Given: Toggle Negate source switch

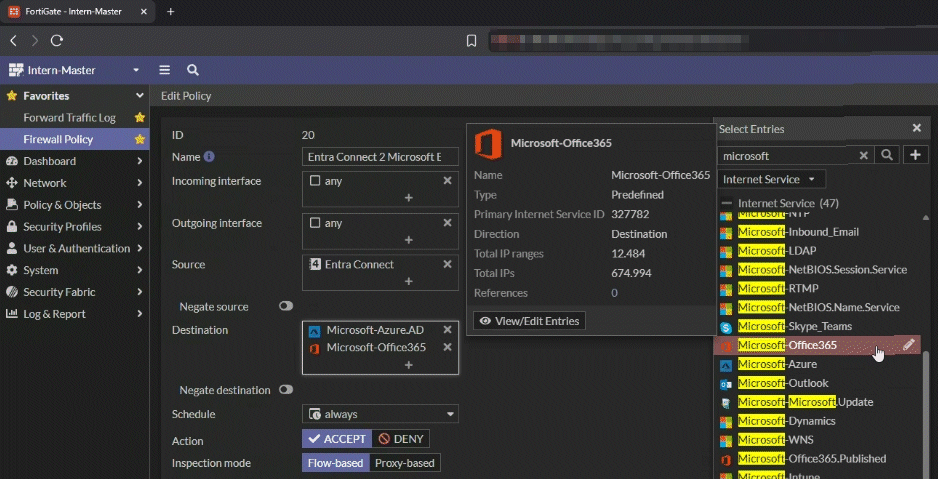Looking at the screenshot, I should tap(286, 306).
